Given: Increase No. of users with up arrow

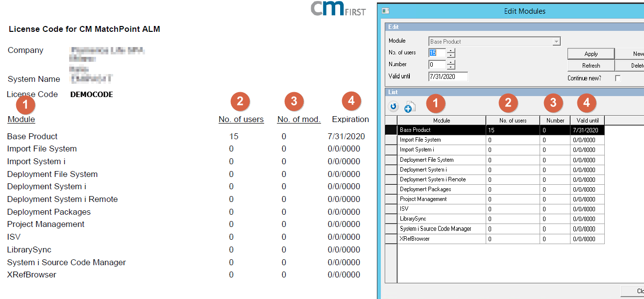Looking at the screenshot, I should 451,50.
